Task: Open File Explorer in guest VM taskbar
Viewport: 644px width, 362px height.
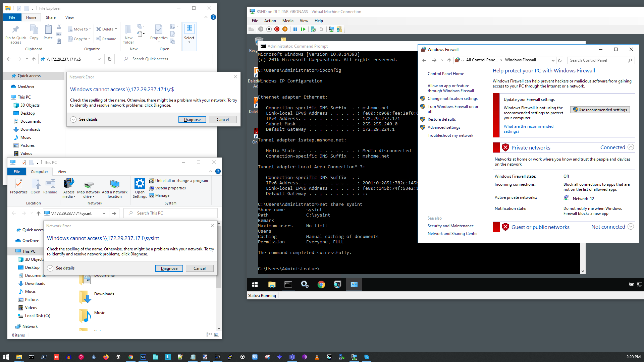Action: [272, 285]
